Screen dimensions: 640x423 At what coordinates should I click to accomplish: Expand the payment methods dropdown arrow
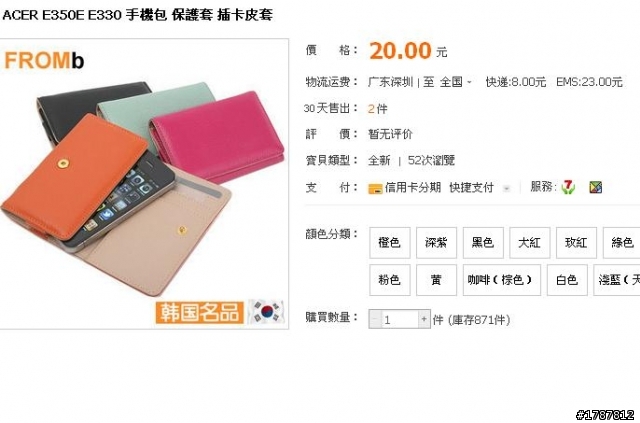tap(507, 189)
